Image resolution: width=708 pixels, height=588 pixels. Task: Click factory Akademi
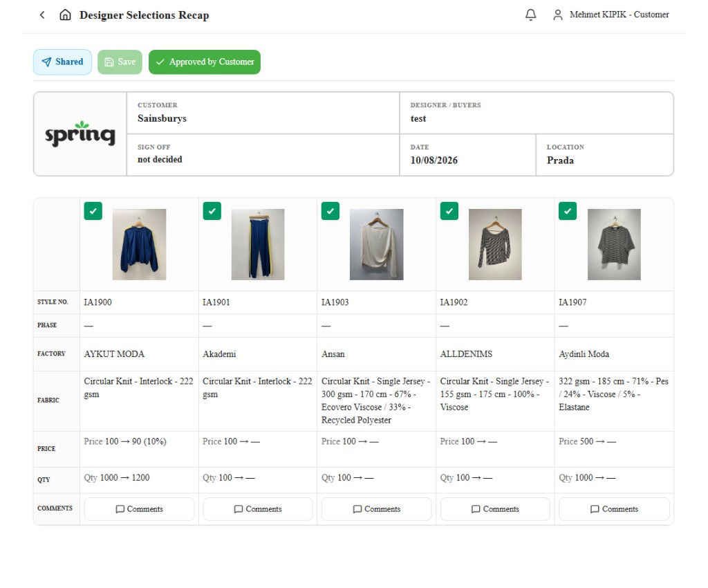219,354
